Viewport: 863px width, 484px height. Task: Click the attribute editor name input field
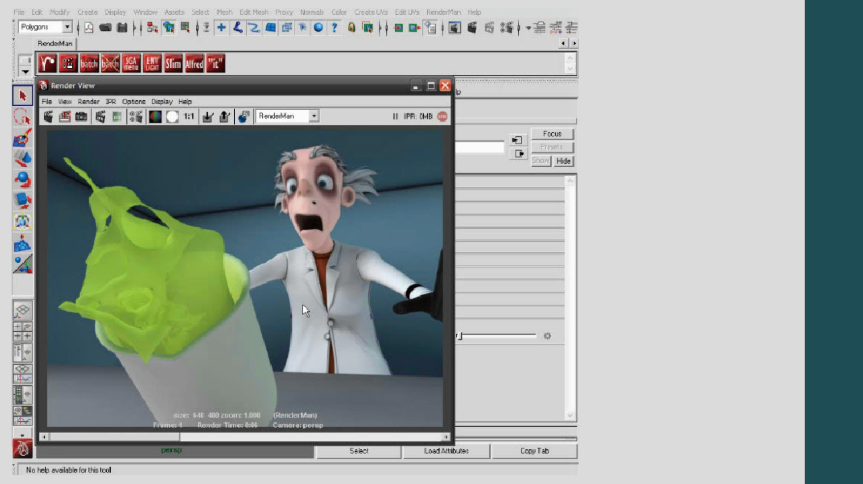479,147
